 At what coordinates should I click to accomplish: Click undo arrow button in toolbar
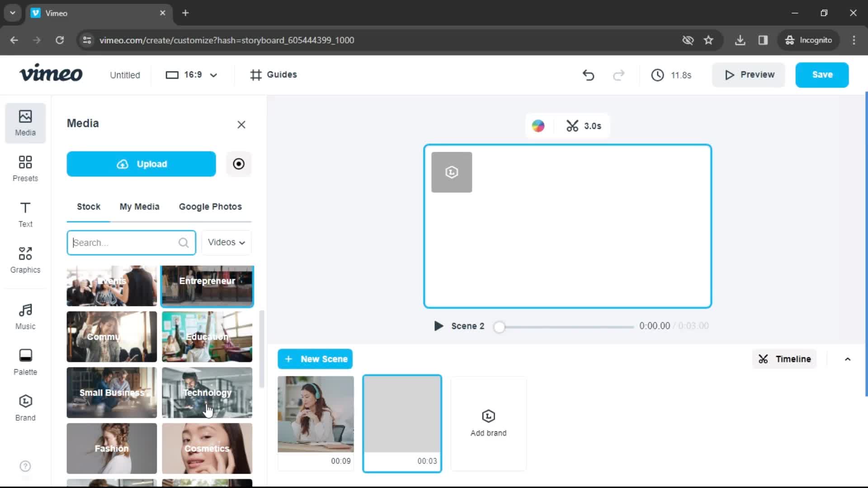[x=589, y=75]
